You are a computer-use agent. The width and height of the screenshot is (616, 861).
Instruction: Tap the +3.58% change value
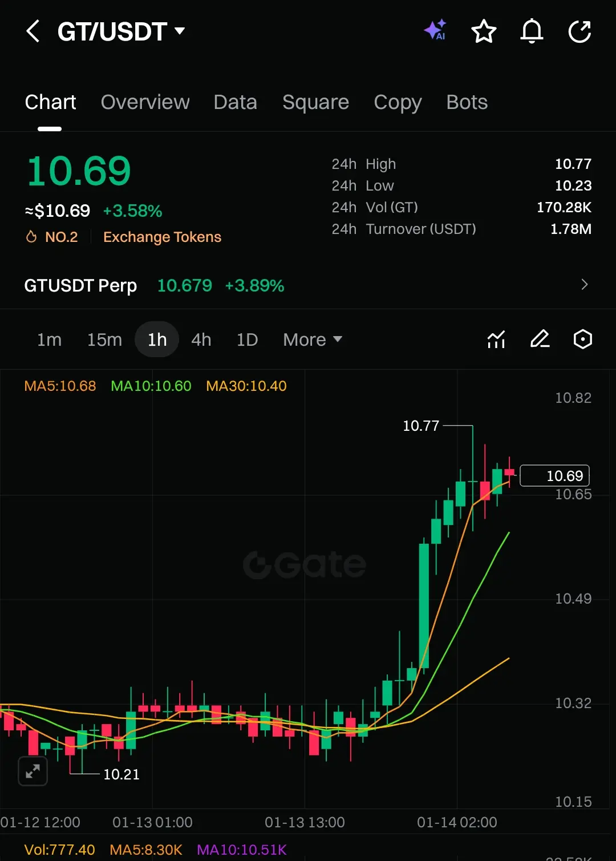[x=132, y=211]
